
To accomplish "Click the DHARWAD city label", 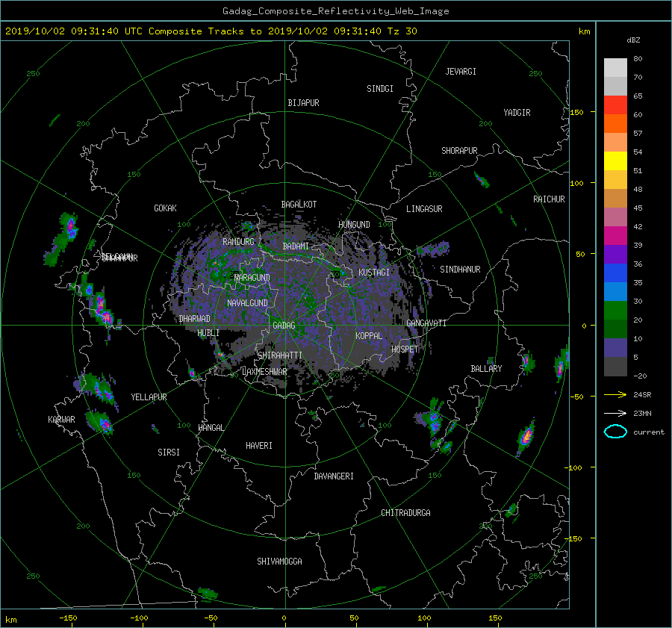I will tap(195, 319).
